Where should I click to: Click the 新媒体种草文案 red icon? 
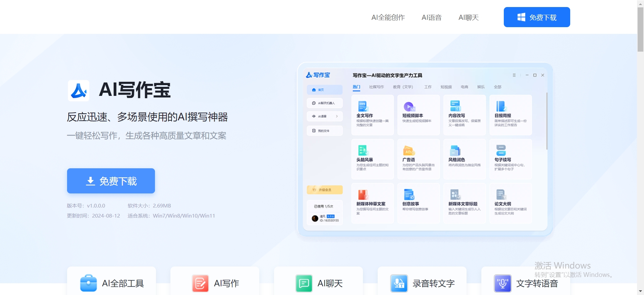pyautogui.click(x=363, y=194)
